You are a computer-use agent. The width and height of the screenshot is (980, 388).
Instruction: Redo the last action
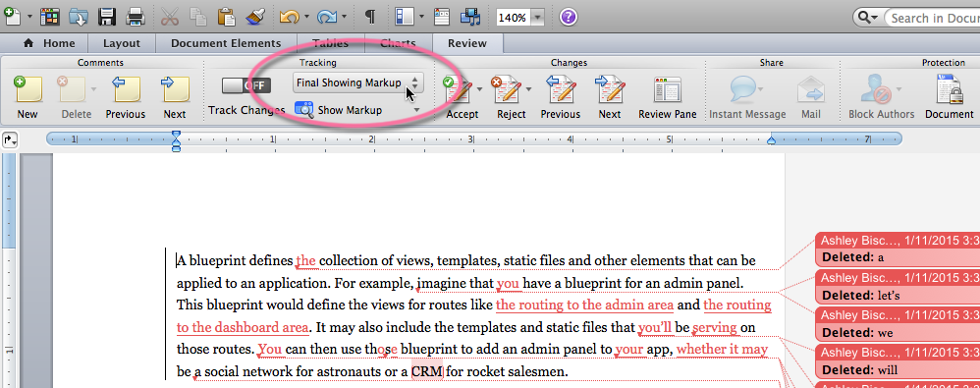tap(327, 17)
